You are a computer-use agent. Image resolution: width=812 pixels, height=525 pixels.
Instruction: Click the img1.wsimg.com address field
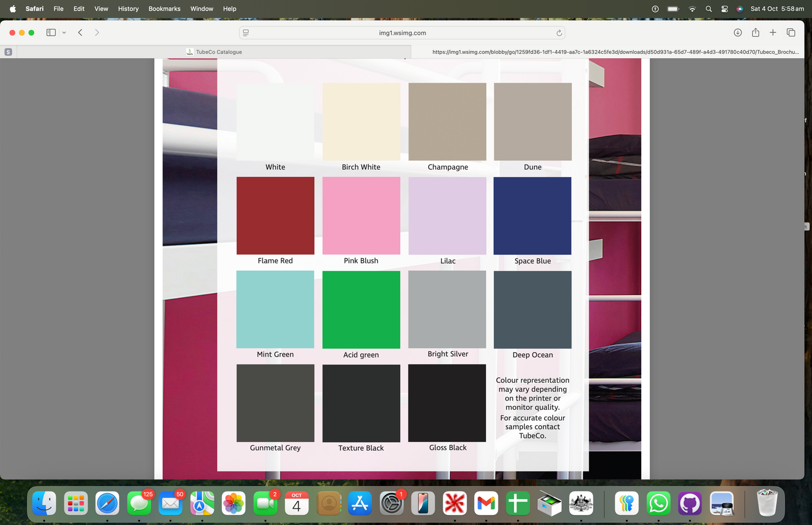point(402,33)
